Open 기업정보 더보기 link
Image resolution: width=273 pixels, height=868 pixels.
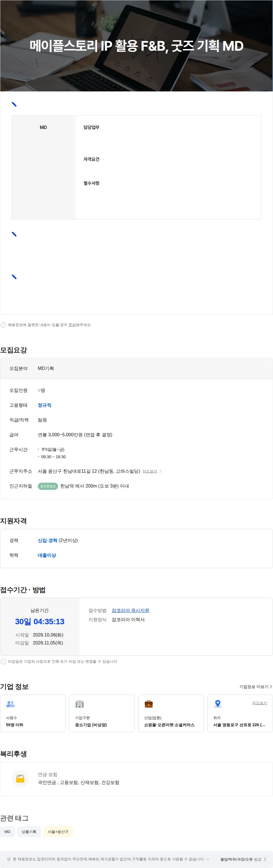253,687
